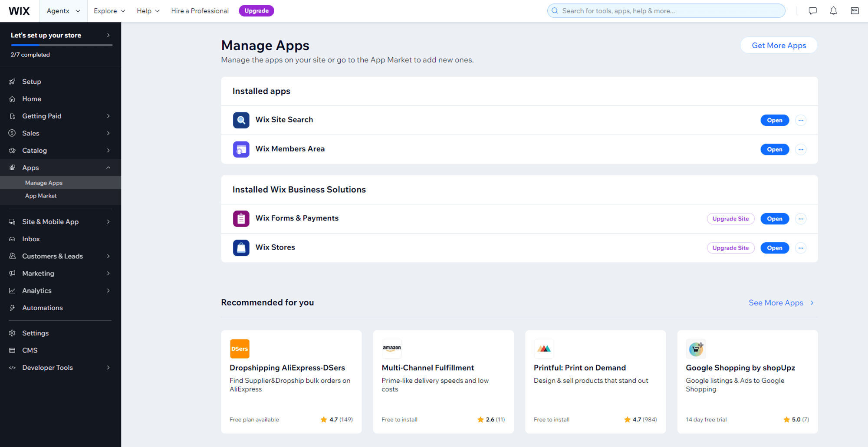Click the Wix Stores bag icon
The width and height of the screenshot is (868, 447).
pos(241,248)
